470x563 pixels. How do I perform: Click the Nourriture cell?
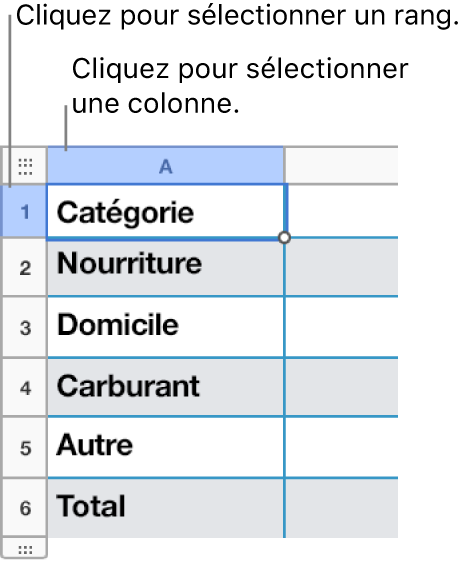point(166,267)
